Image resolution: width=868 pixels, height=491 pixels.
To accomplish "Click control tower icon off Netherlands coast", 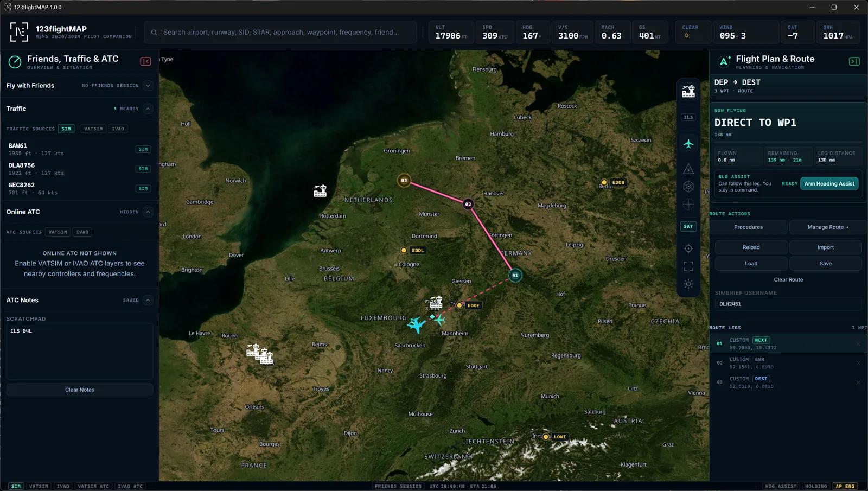I will pos(320,191).
